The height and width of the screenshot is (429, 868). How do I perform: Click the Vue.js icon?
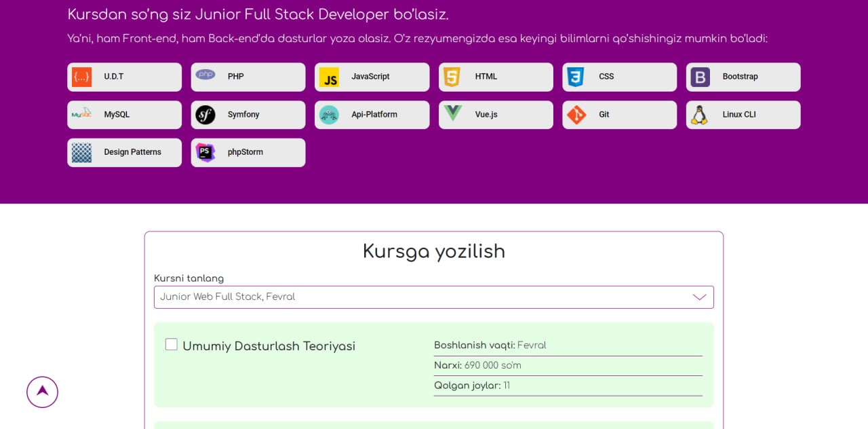tap(453, 114)
